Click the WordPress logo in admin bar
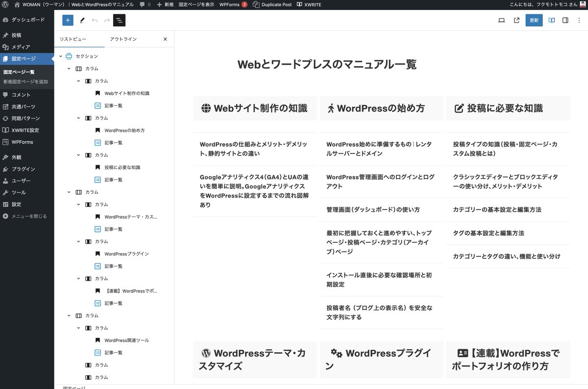This screenshot has width=588, height=389. tap(5, 4)
